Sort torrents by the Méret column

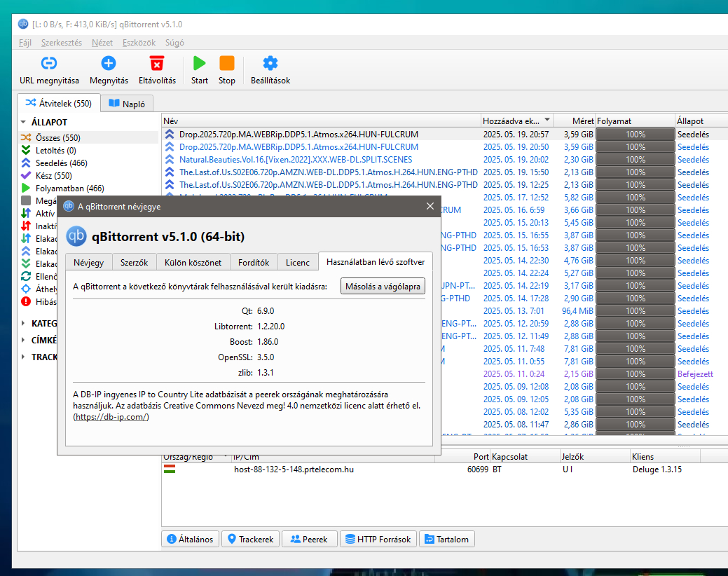pos(575,121)
